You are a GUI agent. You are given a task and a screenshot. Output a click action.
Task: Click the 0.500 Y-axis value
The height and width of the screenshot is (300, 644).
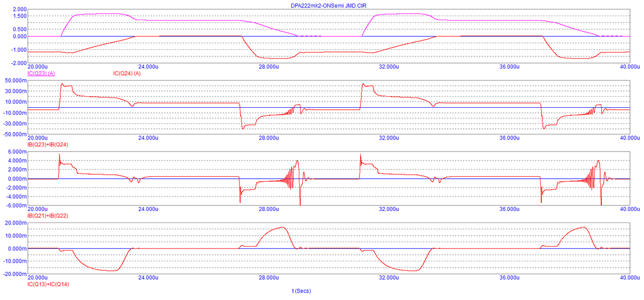[x=20, y=29]
